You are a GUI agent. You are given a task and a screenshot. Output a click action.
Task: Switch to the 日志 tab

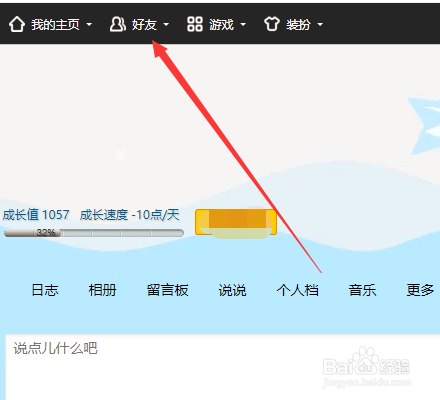45,290
